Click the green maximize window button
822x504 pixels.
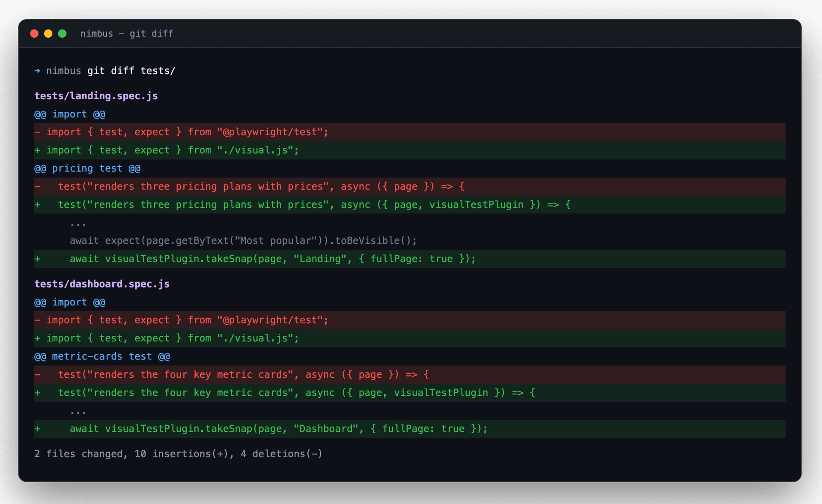click(x=62, y=33)
